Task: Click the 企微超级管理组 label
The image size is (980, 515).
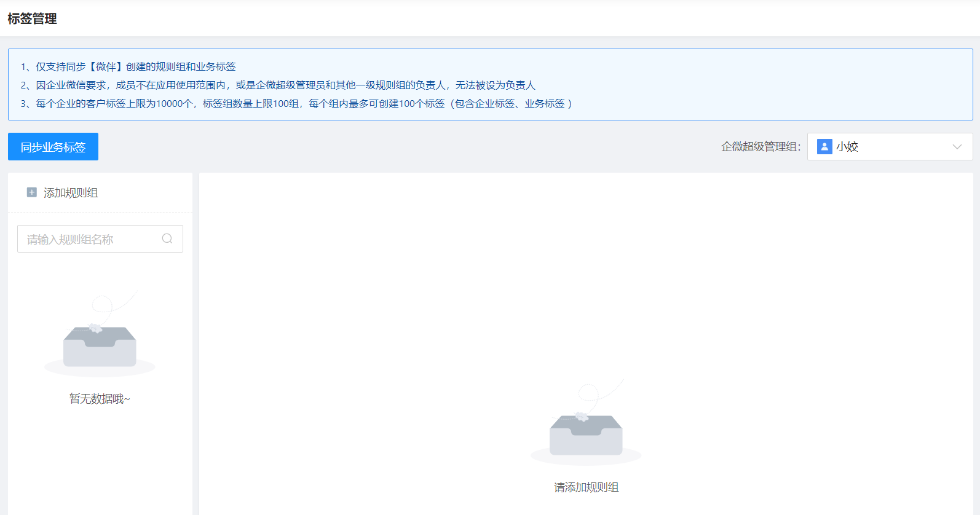Action: click(761, 147)
